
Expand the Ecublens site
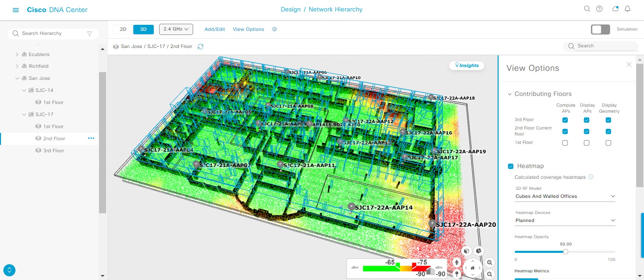click(17, 54)
